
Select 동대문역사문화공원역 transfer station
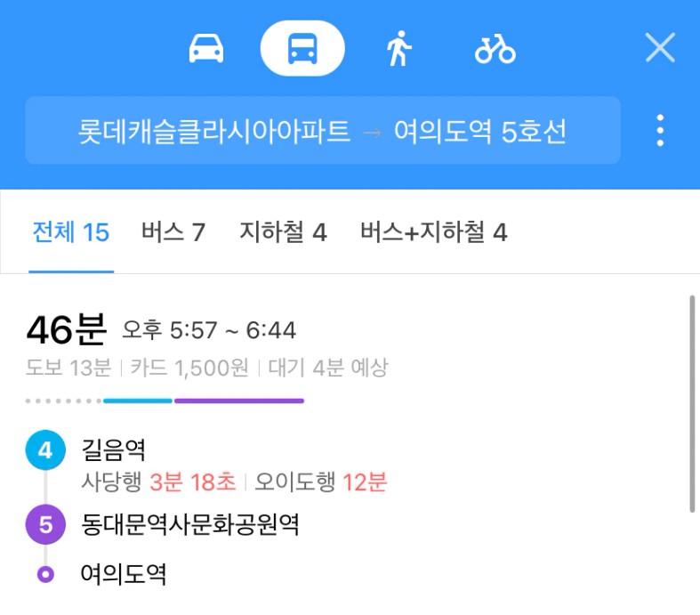[x=190, y=524]
